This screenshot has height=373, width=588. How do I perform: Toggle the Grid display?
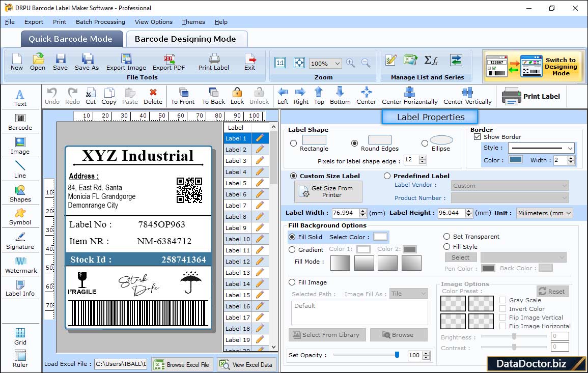tap(20, 336)
